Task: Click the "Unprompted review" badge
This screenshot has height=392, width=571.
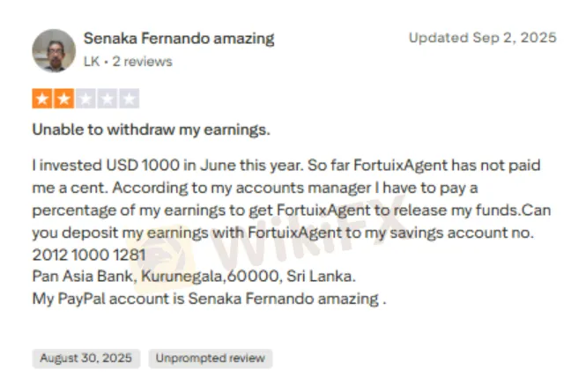Action: 211,359
